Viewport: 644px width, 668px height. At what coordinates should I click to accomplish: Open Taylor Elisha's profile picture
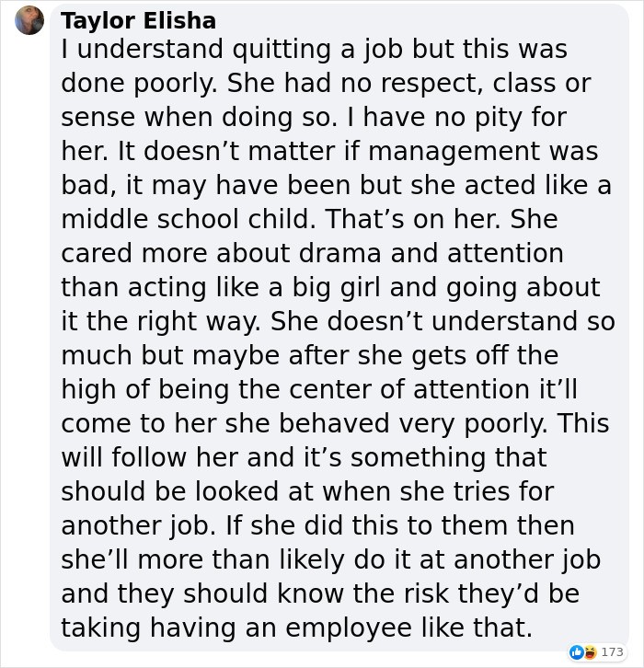29,20
